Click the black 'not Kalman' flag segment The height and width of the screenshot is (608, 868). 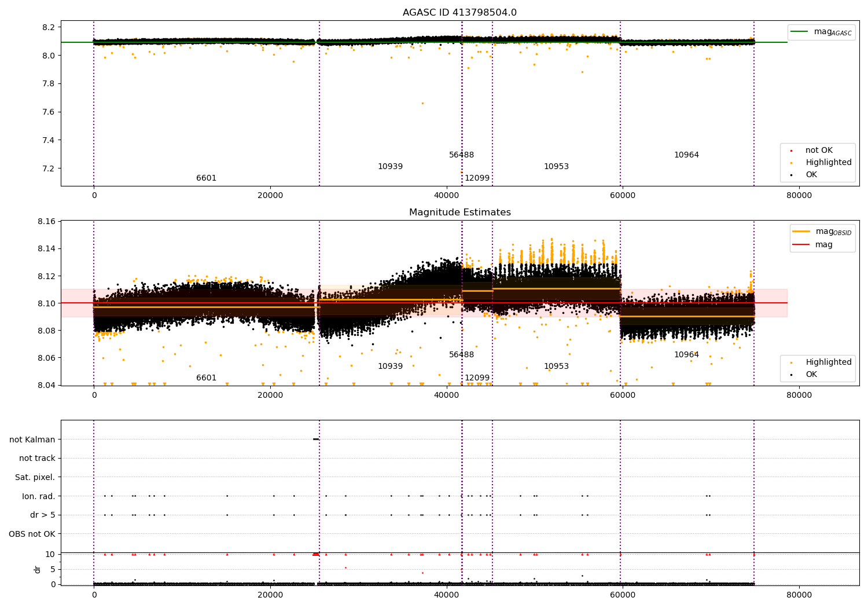coord(315,439)
